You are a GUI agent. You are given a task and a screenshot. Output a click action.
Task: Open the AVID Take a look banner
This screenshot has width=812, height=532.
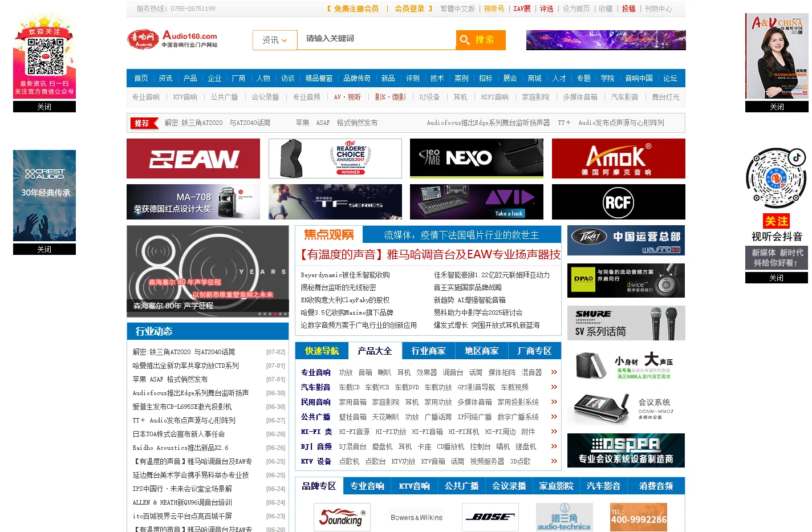tap(477, 202)
